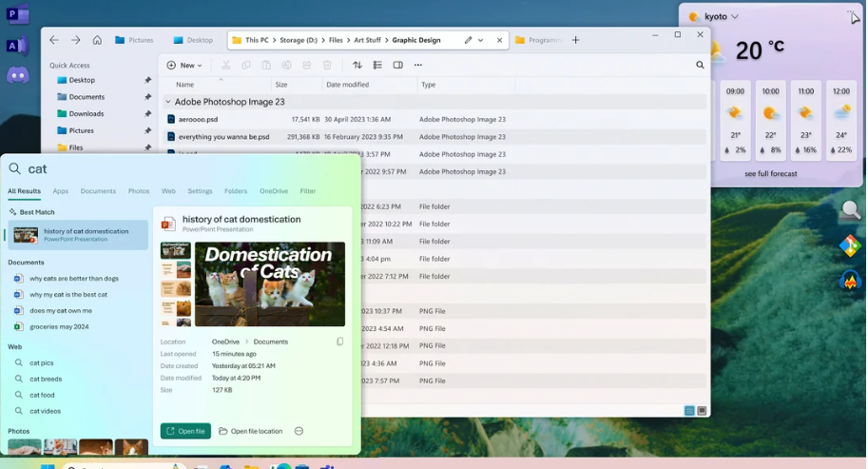Select the Photos search filter

click(139, 191)
